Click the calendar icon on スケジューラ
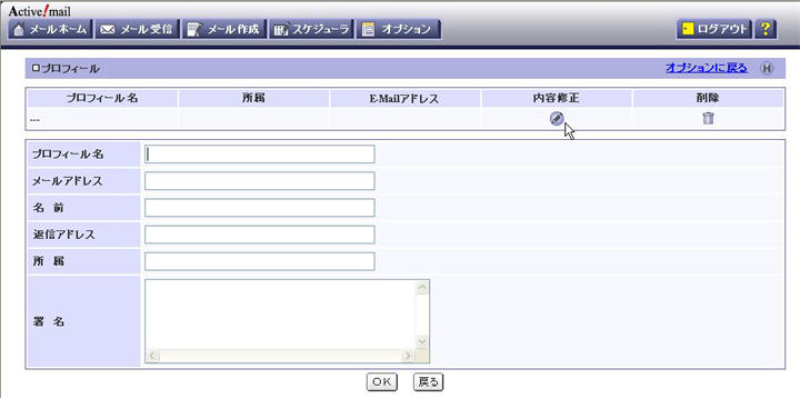The height and width of the screenshot is (398, 800). [281, 30]
